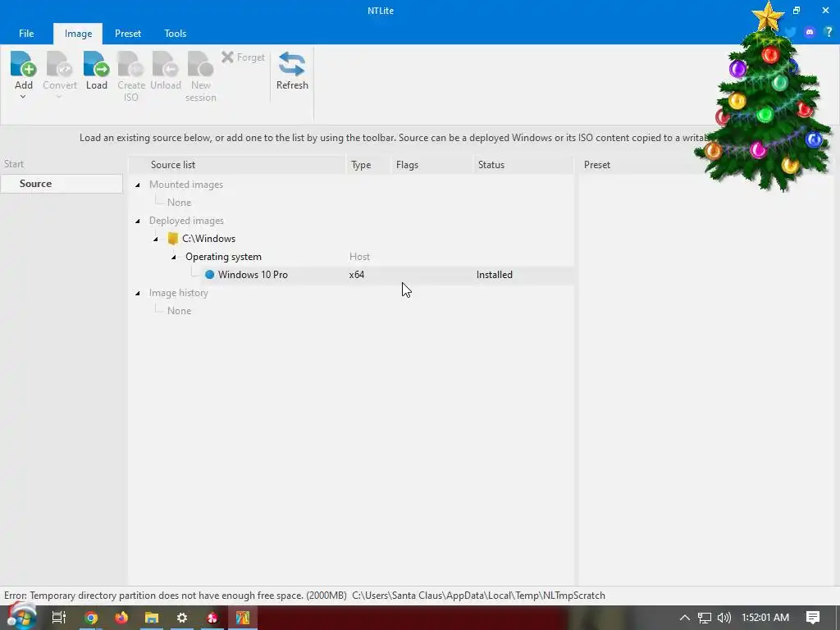Click the volume speaker tray icon

724,618
